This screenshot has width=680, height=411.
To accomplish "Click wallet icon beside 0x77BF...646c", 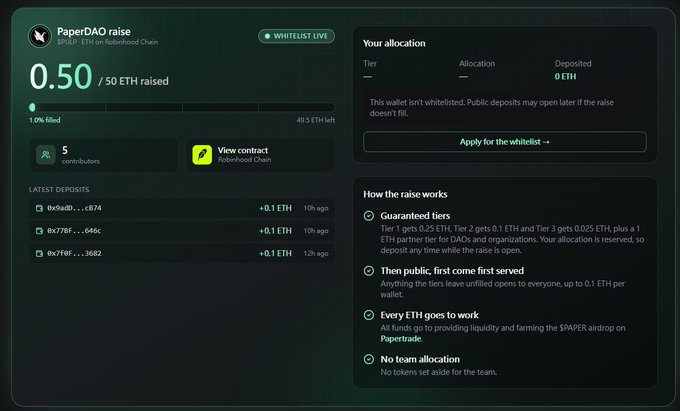I will click(x=39, y=231).
